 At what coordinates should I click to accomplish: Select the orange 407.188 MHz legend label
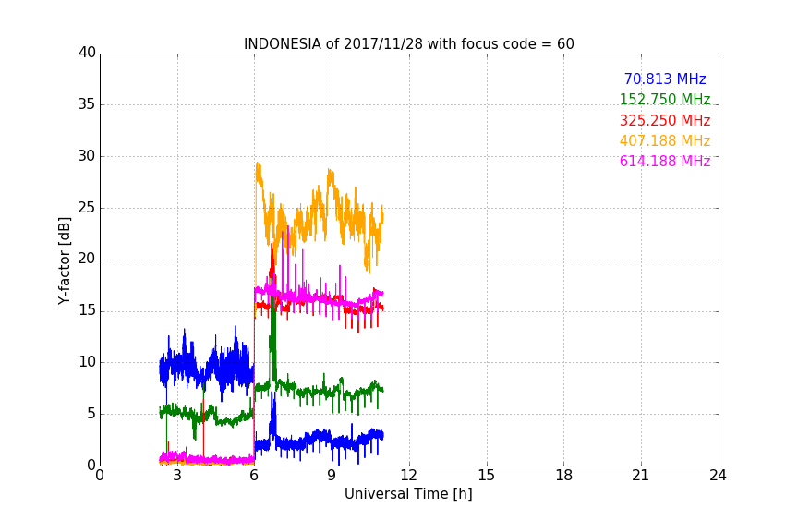665,141
